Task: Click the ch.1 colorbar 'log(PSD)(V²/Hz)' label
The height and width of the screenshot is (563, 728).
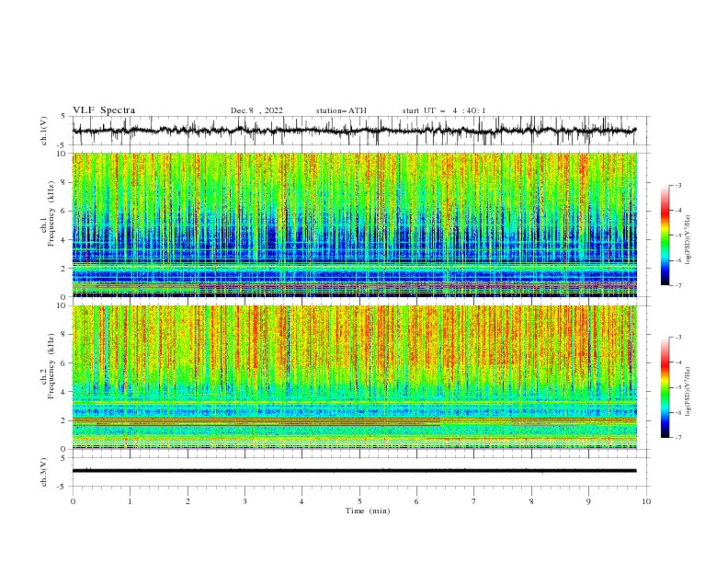Action: click(x=687, y=240)
